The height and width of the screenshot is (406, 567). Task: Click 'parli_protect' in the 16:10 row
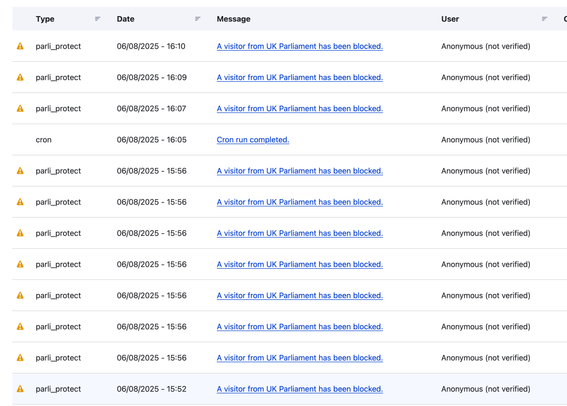point(58,46)
